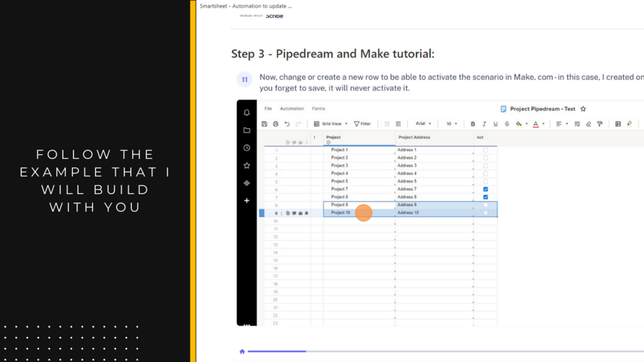This screenshot has height=362, width=644.
Task: Apply Strikethrough formatting
Action: (507, 124)
